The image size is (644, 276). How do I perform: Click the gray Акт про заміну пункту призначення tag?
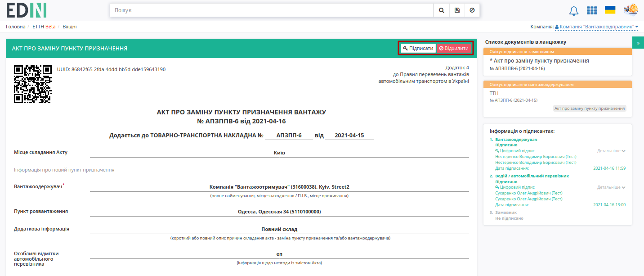point(590,109)
